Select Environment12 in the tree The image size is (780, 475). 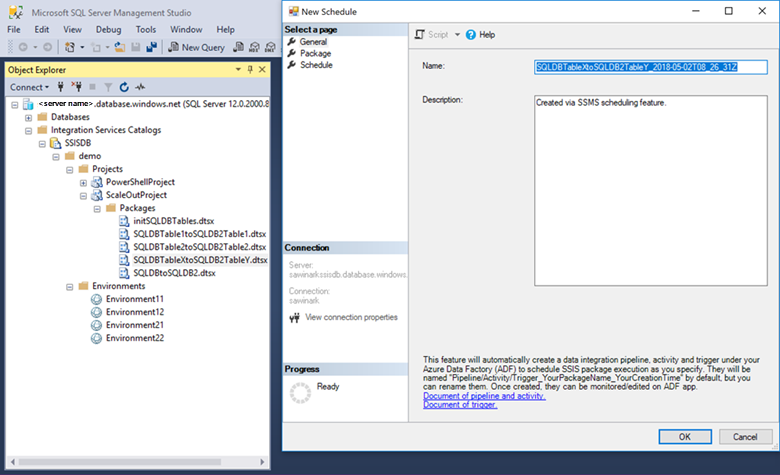click(134, 312)
